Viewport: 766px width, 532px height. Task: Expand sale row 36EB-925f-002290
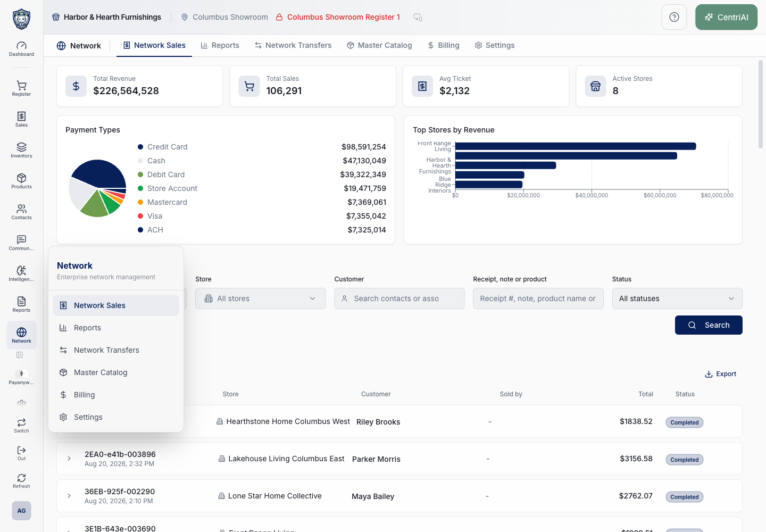click(69, 496)
